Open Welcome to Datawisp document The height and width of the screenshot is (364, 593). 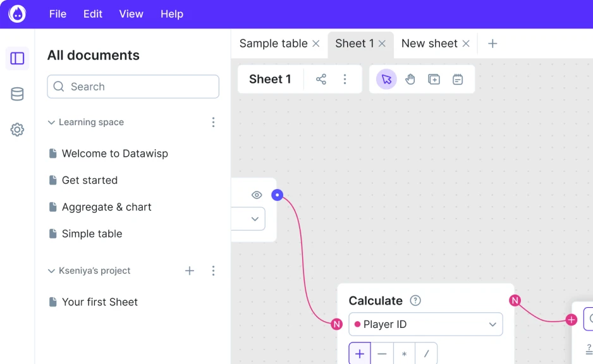coord(115,154)
